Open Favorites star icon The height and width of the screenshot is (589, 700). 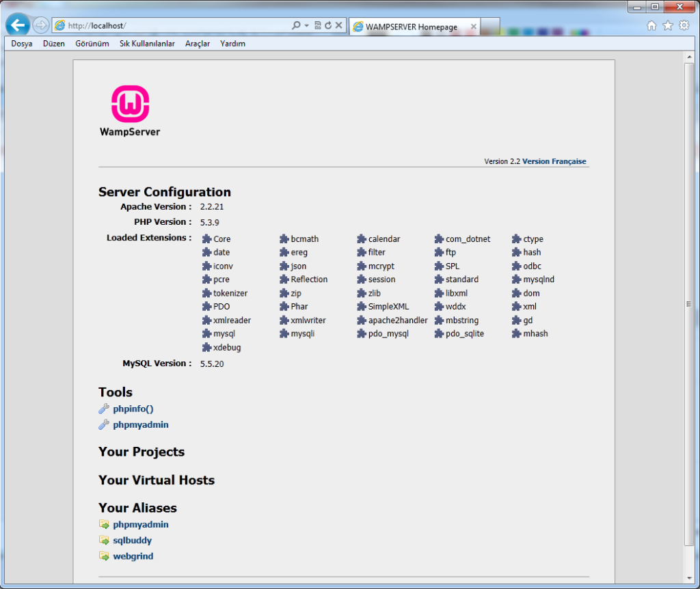click(668, 25)
